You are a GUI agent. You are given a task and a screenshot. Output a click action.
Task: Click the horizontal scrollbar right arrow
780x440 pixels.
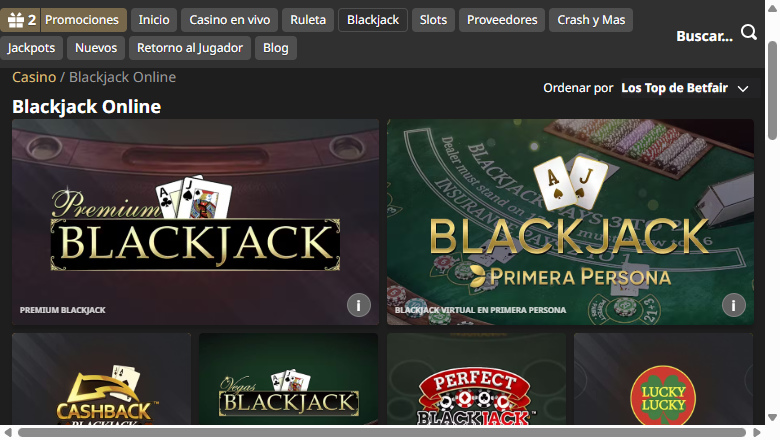tap(757, 433)
